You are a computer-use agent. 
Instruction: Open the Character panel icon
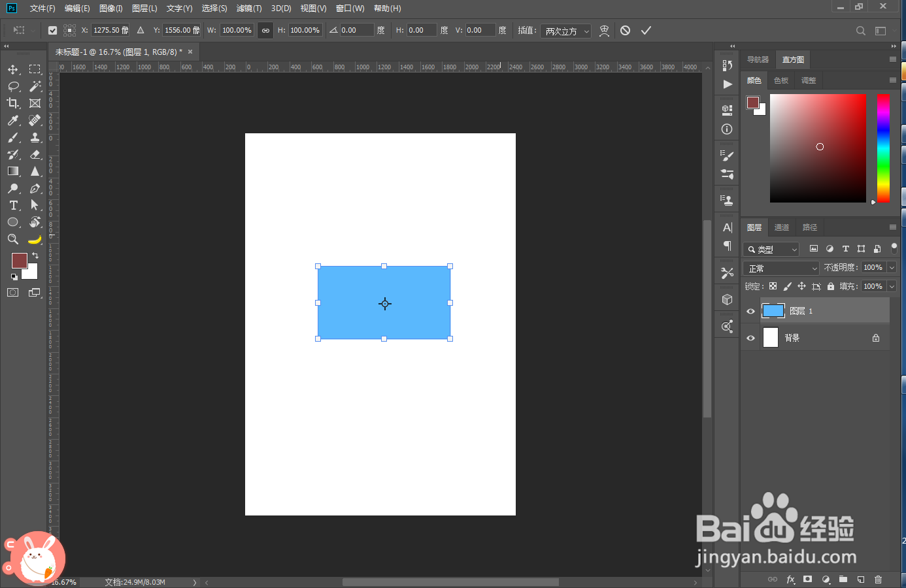click(x=728, y=227)
